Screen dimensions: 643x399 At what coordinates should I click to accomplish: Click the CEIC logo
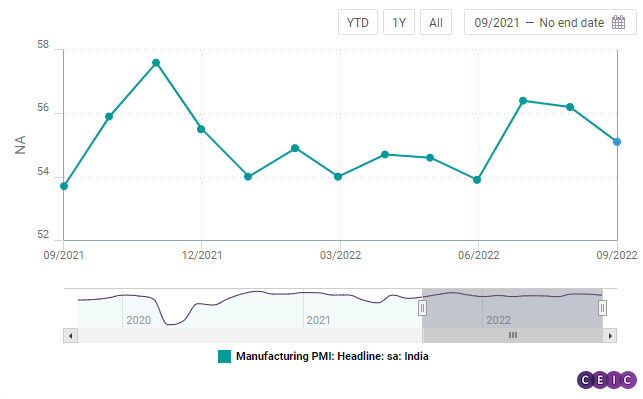[x=607, y=380]
